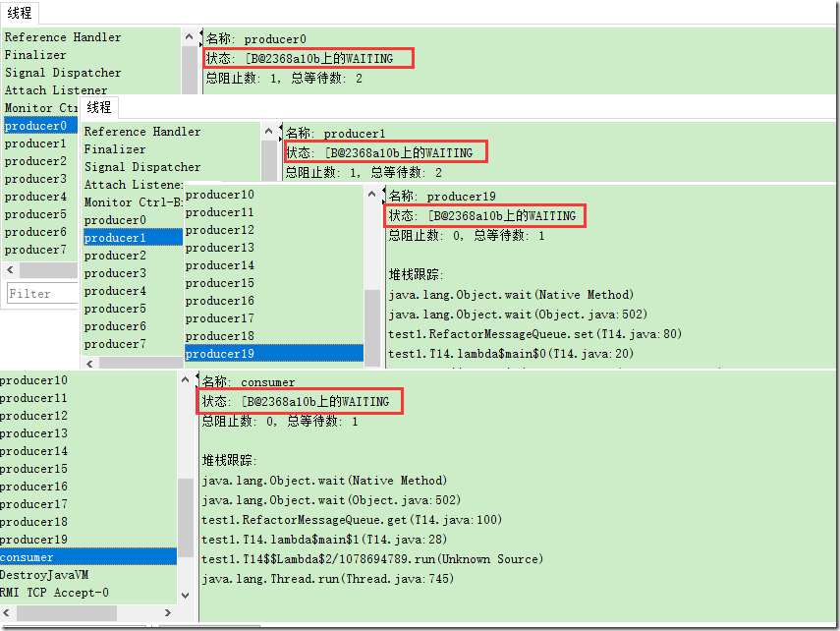Select the Monitor Ctrl-B thread above producer0

coord(40,108)
